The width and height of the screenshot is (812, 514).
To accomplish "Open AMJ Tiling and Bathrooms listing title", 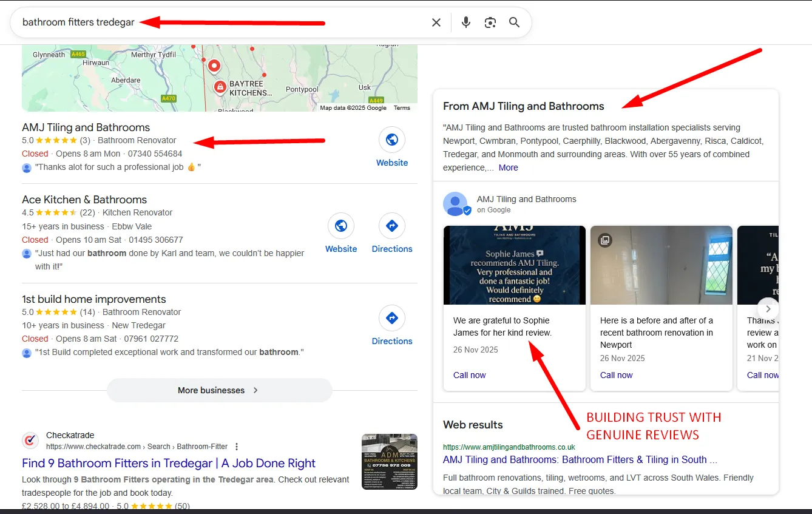I will [86, 127].
